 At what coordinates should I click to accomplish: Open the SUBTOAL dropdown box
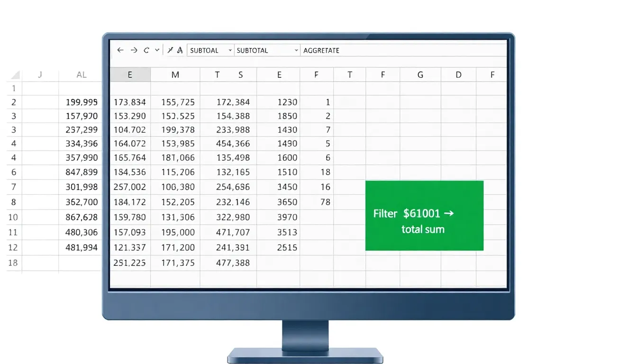(x=210, y=50)
